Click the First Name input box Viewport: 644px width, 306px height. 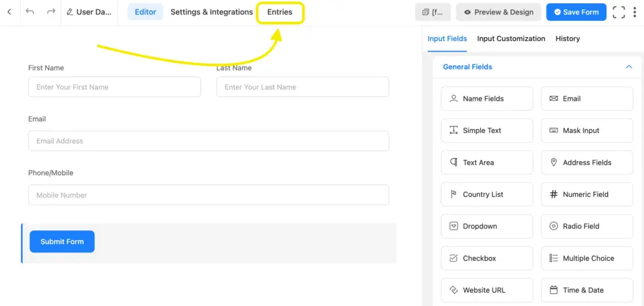point(114,87)
